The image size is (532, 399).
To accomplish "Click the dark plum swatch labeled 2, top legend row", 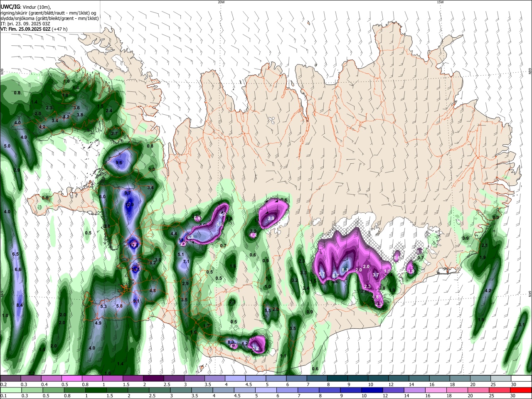I will (153, 378).
